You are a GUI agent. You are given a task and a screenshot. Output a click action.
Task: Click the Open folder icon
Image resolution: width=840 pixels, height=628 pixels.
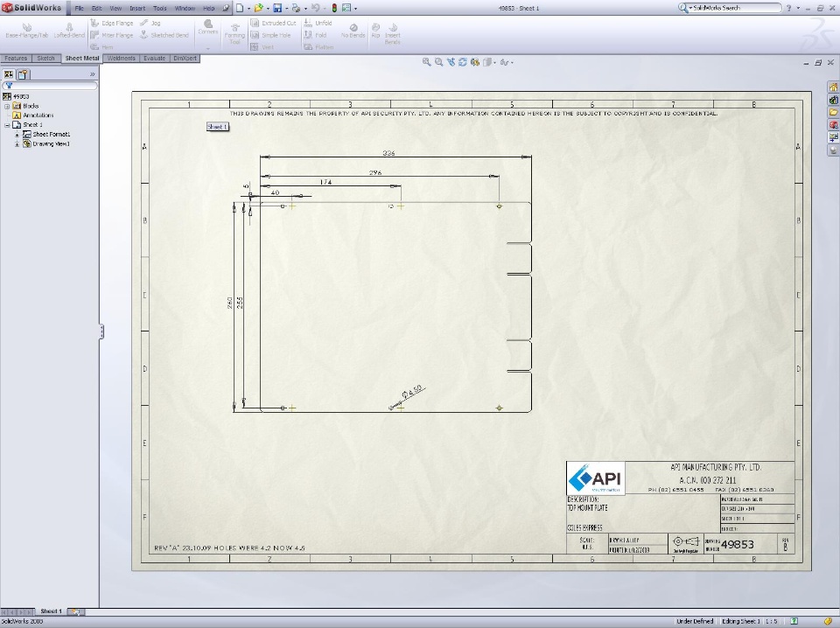(259, 8)
